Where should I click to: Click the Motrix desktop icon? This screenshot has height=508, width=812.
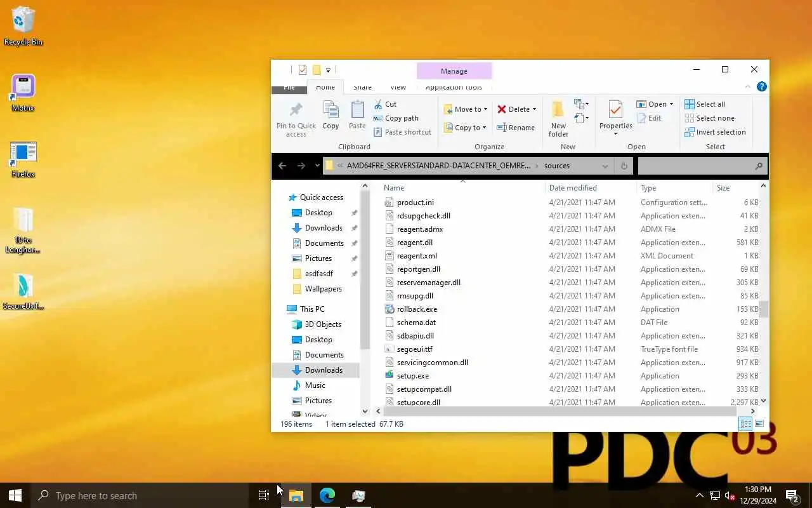(23, 93)
